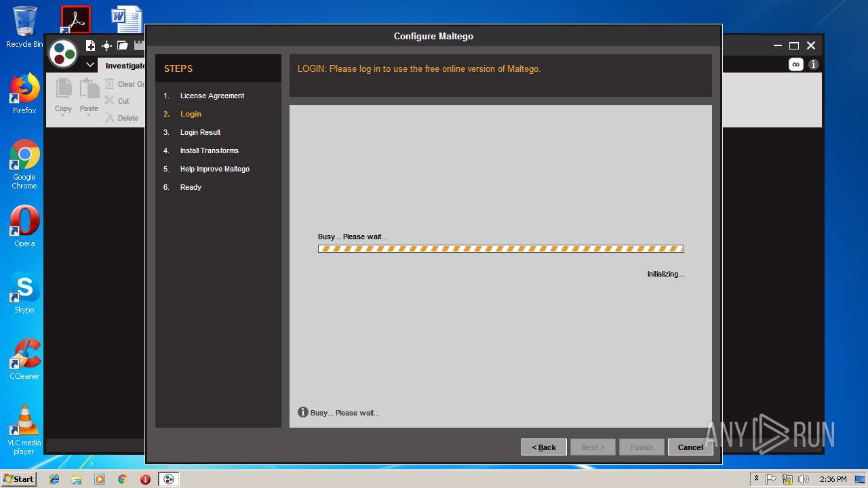868x488 pixels.
Task: Click the striped busy progress bar
Action: (501, 249)
